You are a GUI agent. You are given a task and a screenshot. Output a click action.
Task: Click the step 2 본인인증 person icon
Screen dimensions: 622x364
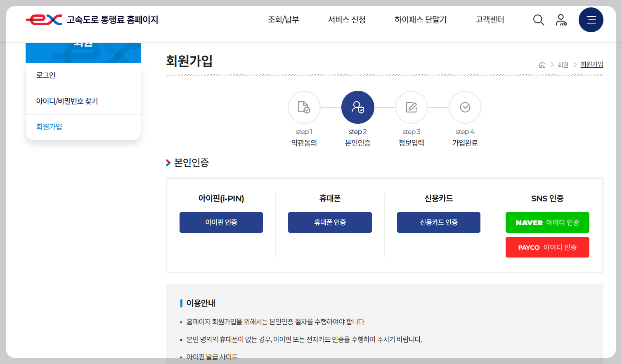tap(357, 107)
